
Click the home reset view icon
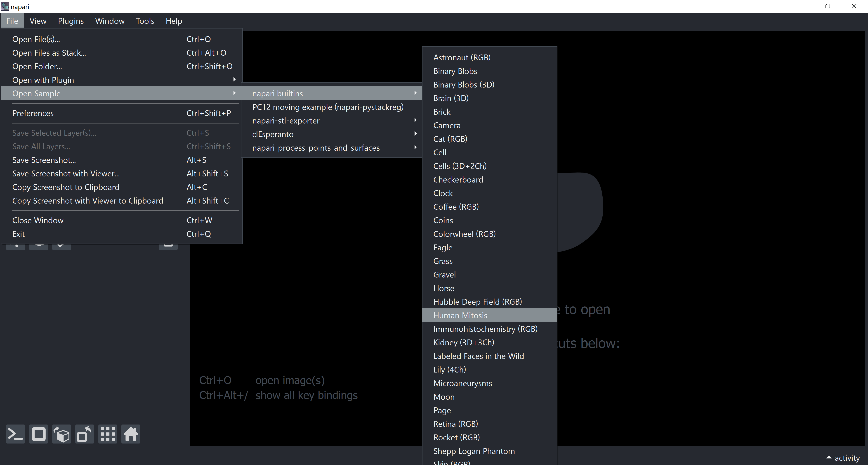(131, 434)
